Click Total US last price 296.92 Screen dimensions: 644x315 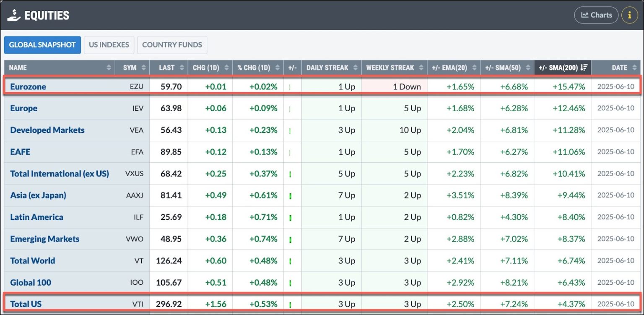[169, 304]
